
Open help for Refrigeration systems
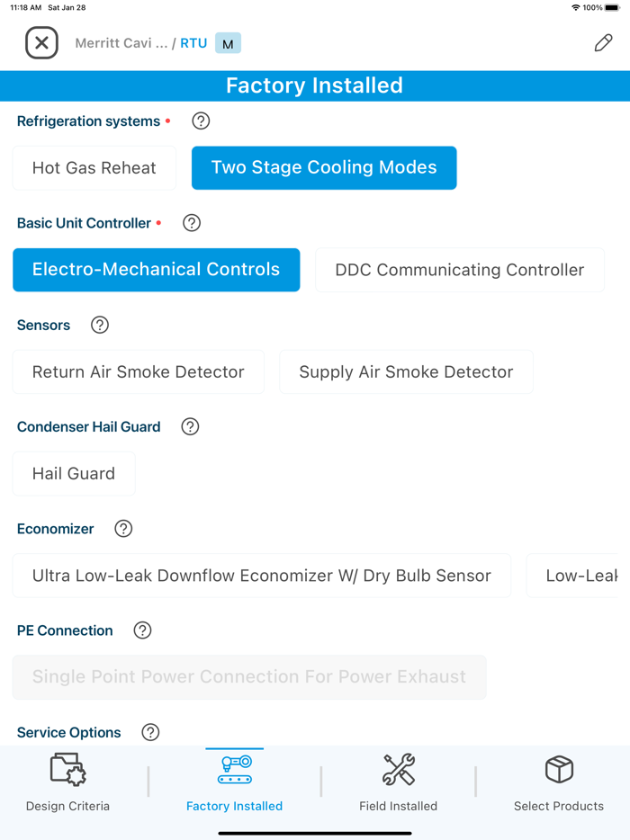click(x=200, y=121)
